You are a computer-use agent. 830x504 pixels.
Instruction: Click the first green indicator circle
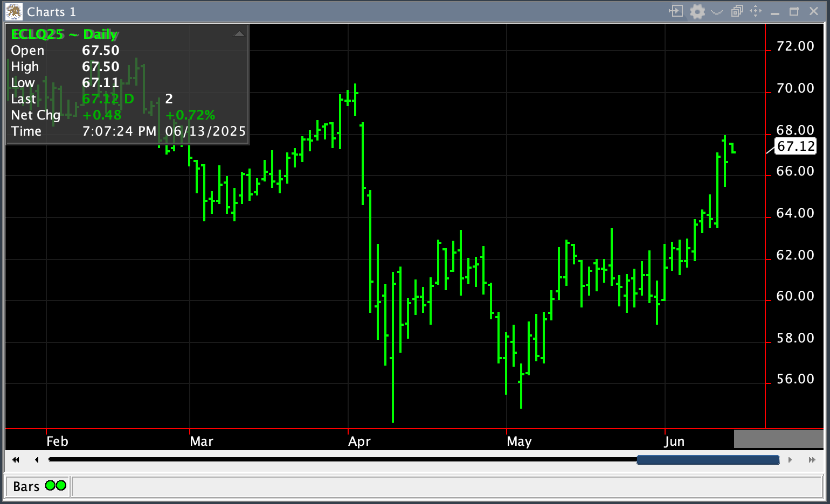50,485
